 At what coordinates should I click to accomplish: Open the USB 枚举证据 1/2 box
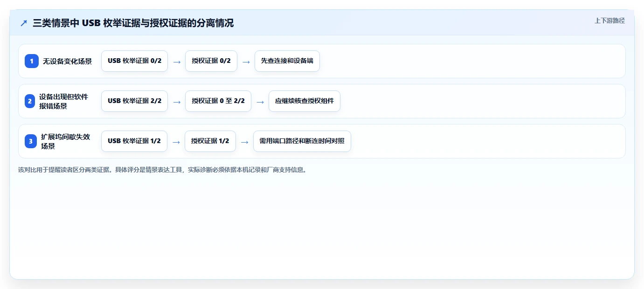(134, 141)
